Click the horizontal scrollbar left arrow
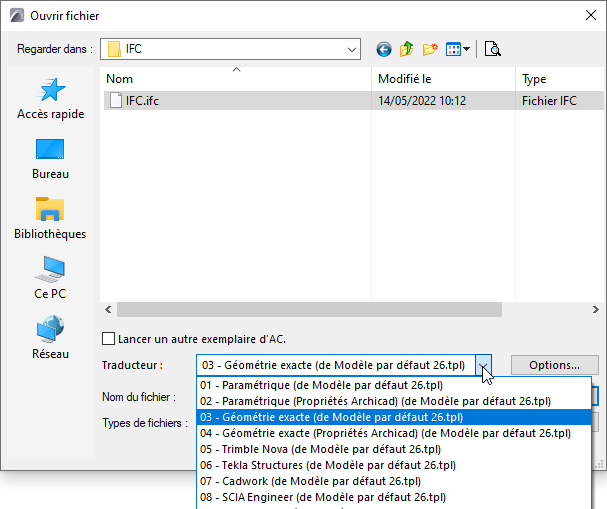 [108, 310]
